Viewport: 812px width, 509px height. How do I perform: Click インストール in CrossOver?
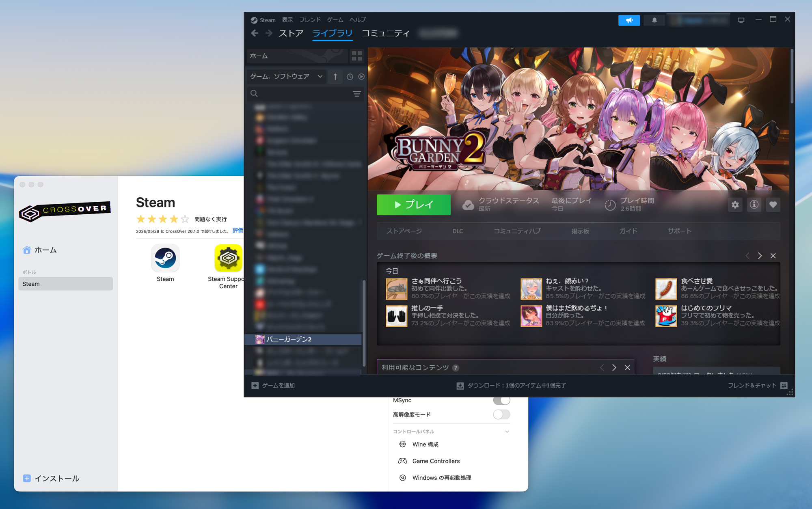(x=51, y=479)
